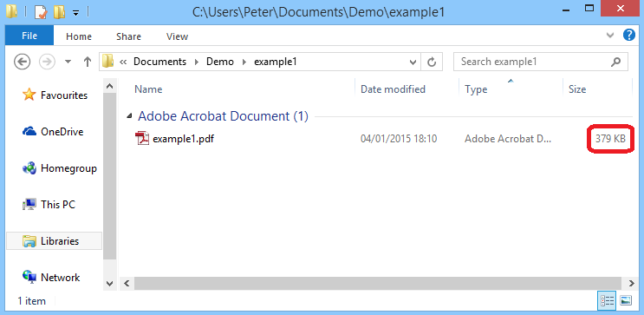Click the folder system icon in title bar
The height and width of the screenshot is (315, 644).
coord(11,12)
